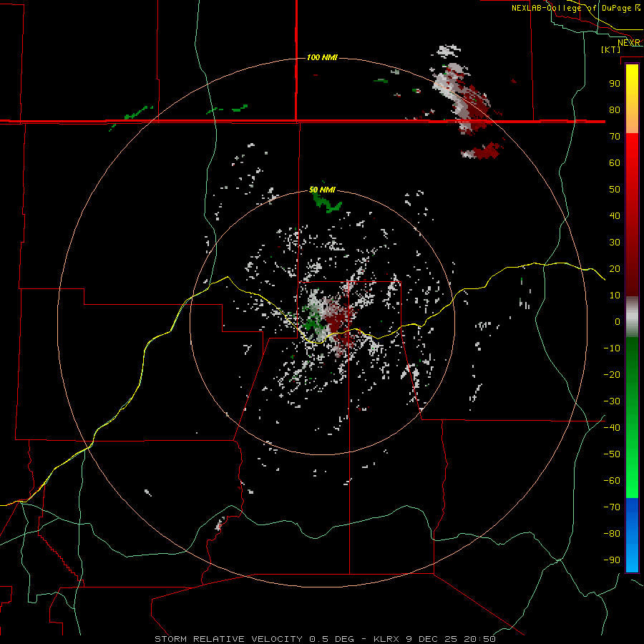644x644 pixels.
Task: Click the positive 30 scale value
Action: tap(615, 243)
